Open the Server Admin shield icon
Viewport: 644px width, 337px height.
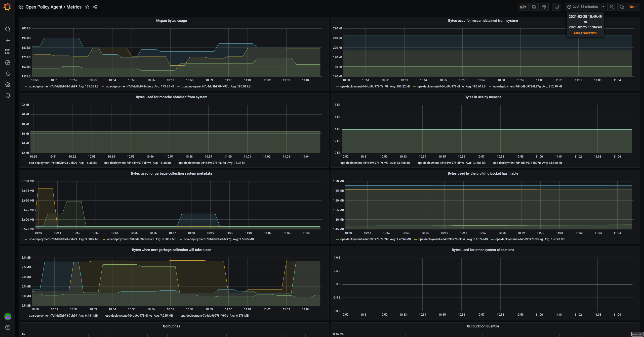[8, 96]
